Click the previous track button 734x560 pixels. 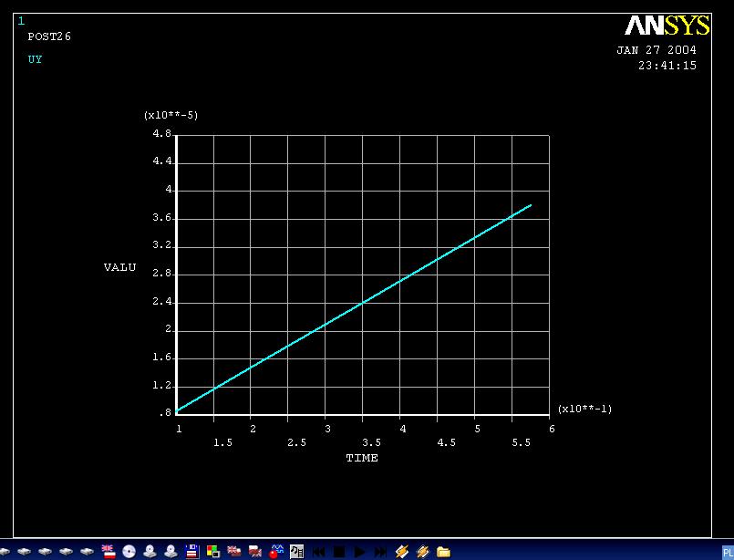[319, 552]
